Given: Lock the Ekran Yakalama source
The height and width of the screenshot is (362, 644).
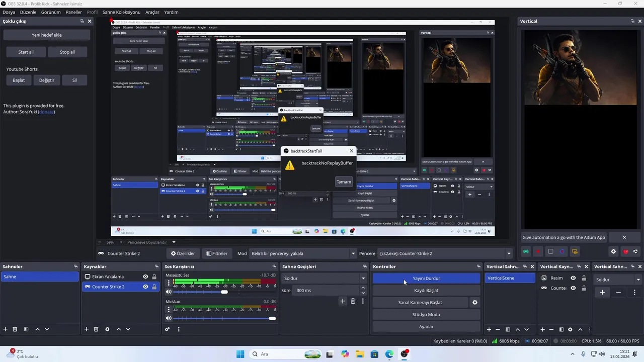Looking at the screenshot, I should pos(154,277).
